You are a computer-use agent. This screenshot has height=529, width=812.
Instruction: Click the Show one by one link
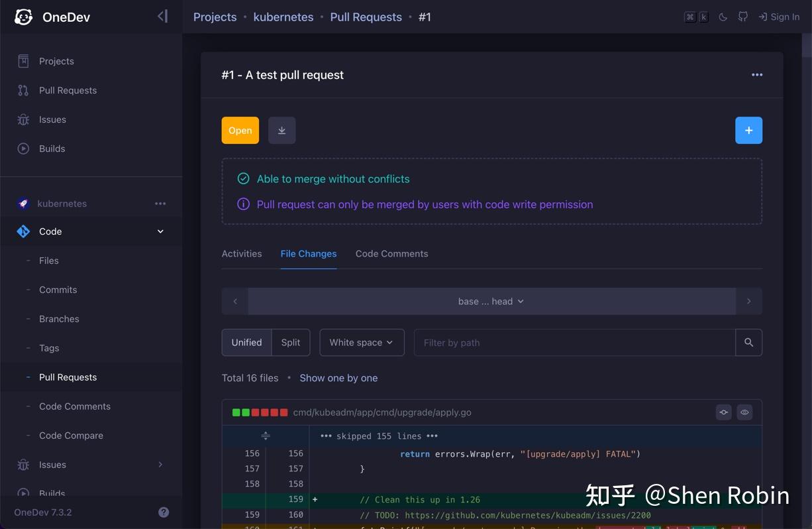pyautogui.click(x=338, y=378)
